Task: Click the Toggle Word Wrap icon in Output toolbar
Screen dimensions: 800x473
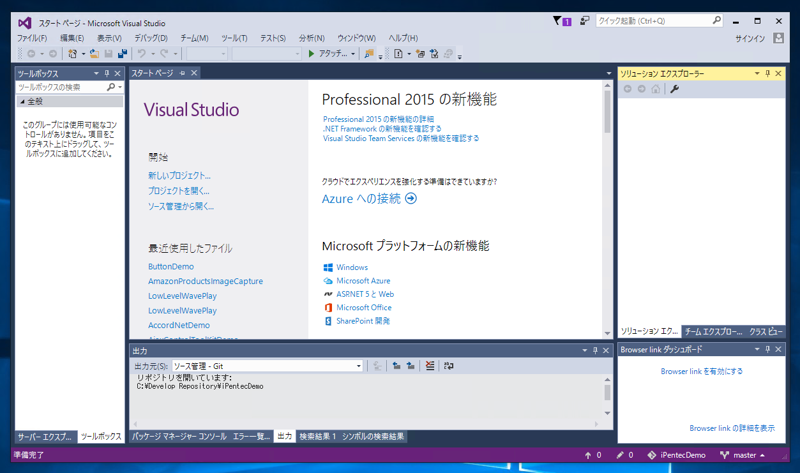Action: 448,366
